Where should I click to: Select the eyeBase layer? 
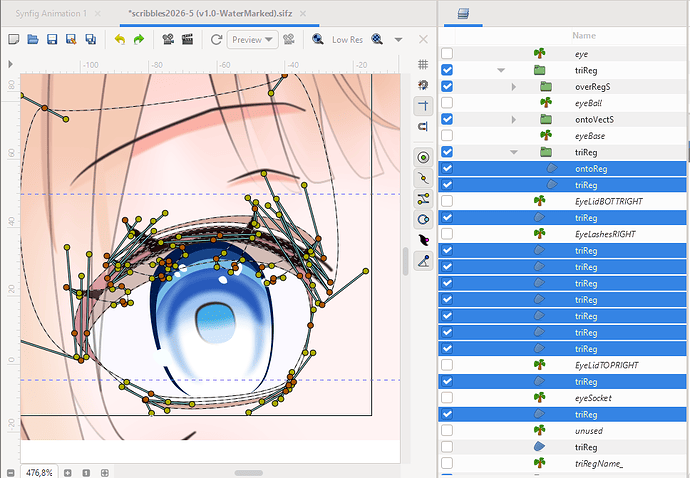click(x=562, y=136)
